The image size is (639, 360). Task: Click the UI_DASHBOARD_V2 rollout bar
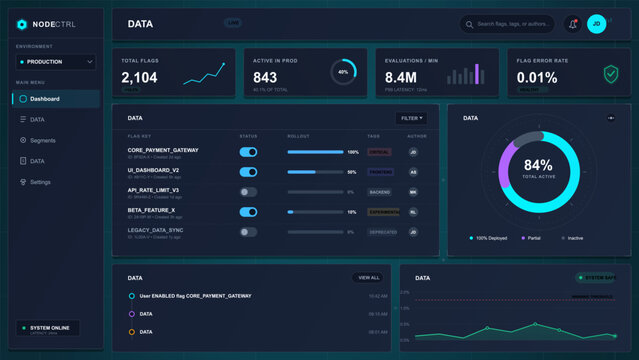(315, 172)
